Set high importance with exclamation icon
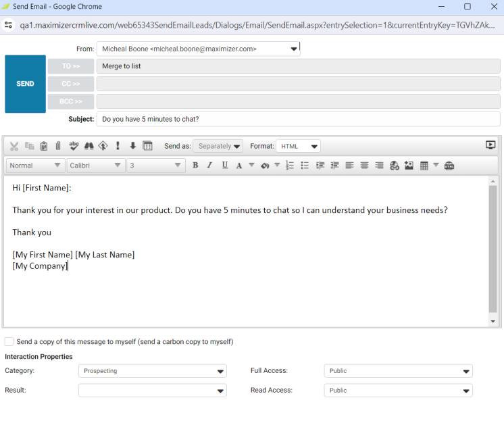The image size is (504, 423). pos(118,146)
